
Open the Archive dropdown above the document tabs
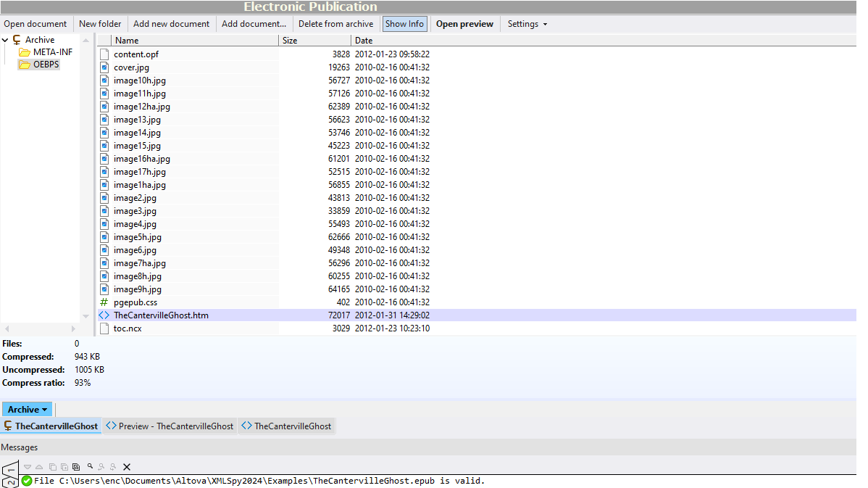point(26,409)
